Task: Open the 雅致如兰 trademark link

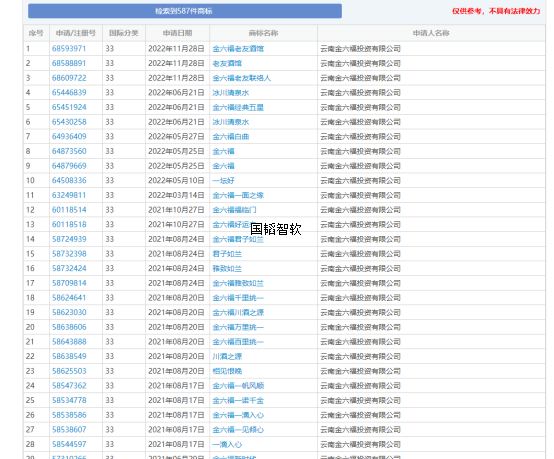Action: coord(227,269)
